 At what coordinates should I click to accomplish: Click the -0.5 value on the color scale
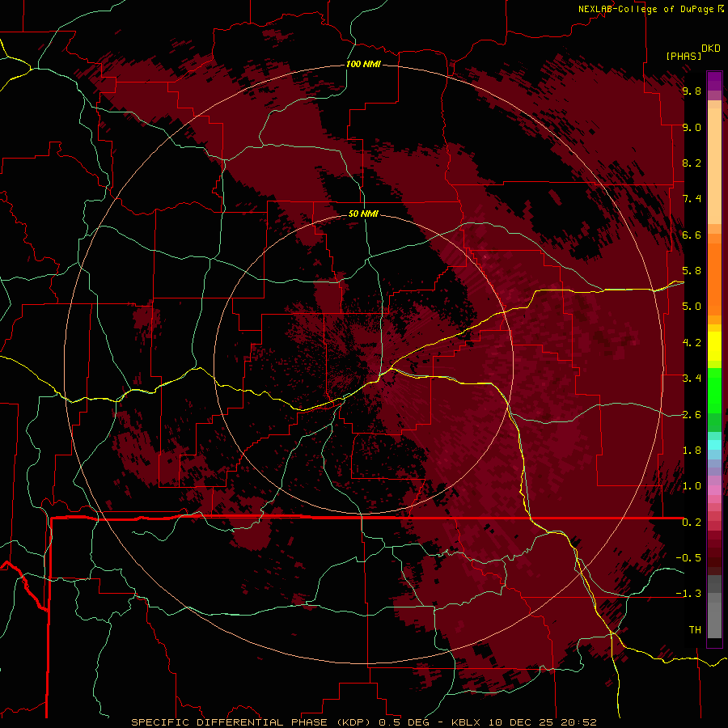[x=688, y=558]
